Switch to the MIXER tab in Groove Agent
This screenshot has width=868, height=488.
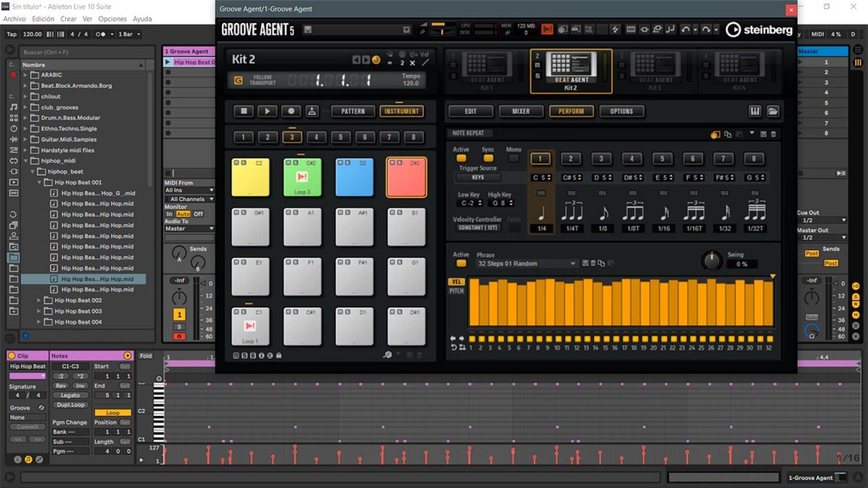click(x=520, y=111)
